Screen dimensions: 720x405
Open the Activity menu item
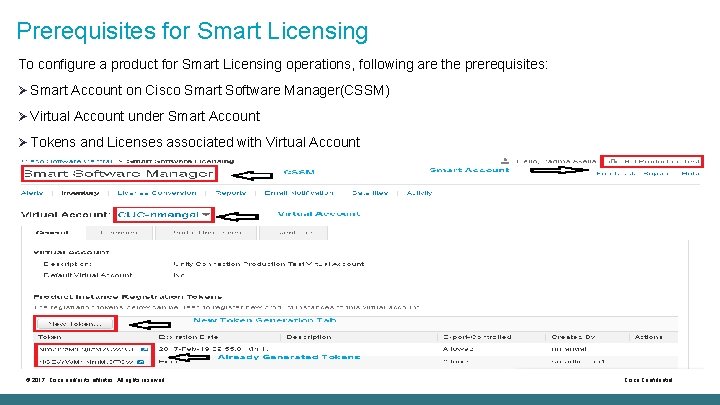coord(419,193)
